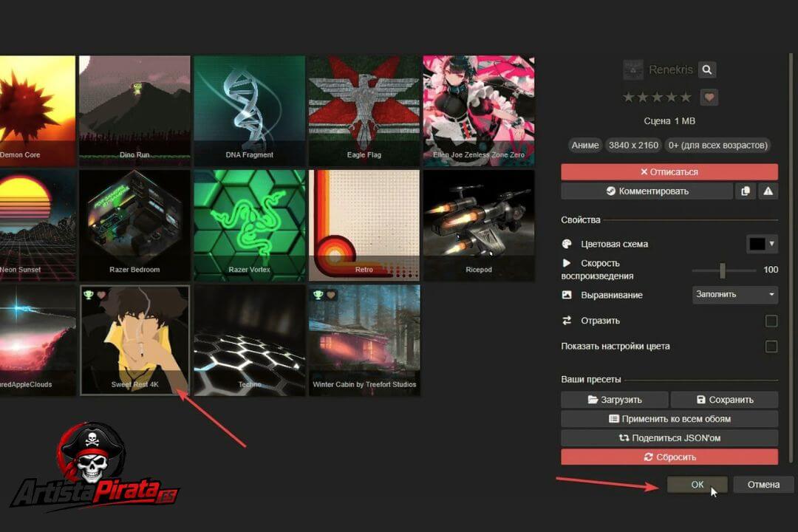
Task: Cancel with the Отмена button
Action: (x=763, y=485)
